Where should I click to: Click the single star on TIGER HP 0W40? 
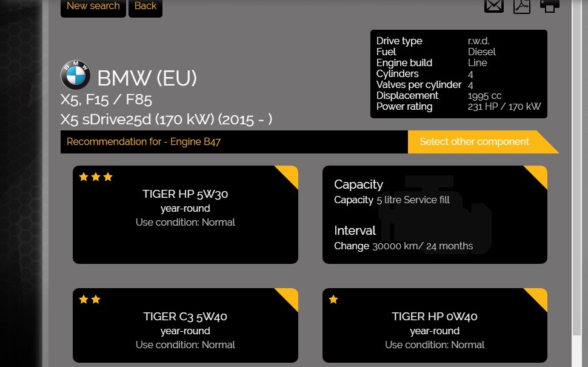point(333,300)
